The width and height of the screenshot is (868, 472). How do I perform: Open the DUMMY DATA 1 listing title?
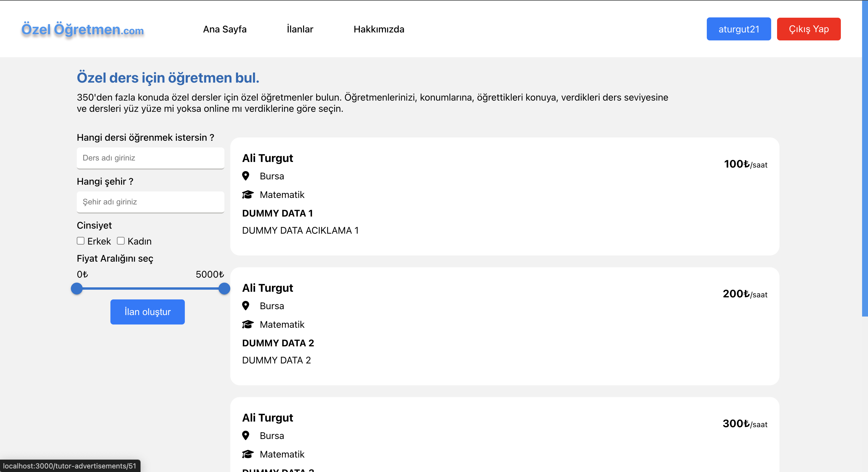point(278,213)
